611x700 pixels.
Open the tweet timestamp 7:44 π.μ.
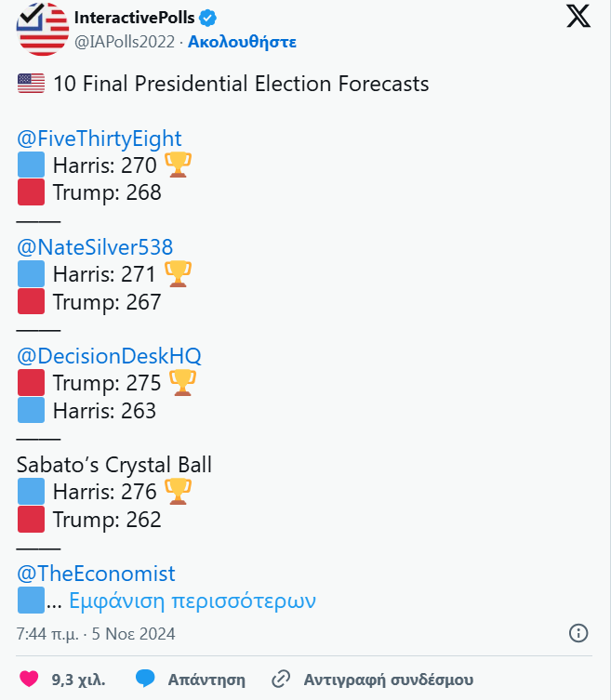click(47, 634)
